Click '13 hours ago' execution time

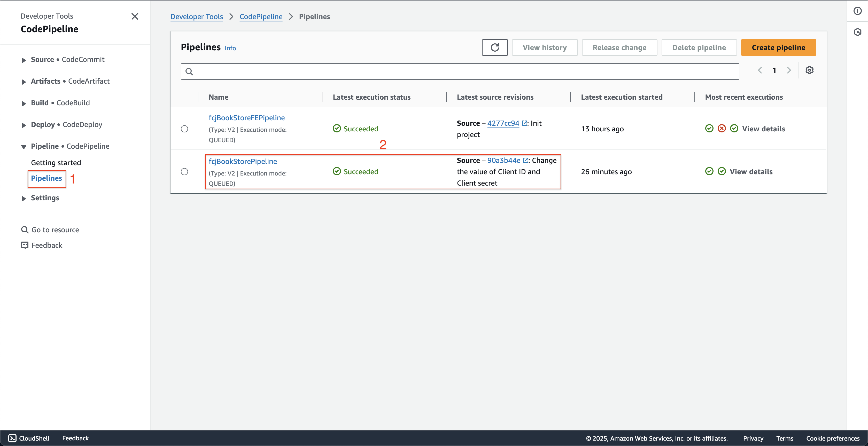[602, 129]
